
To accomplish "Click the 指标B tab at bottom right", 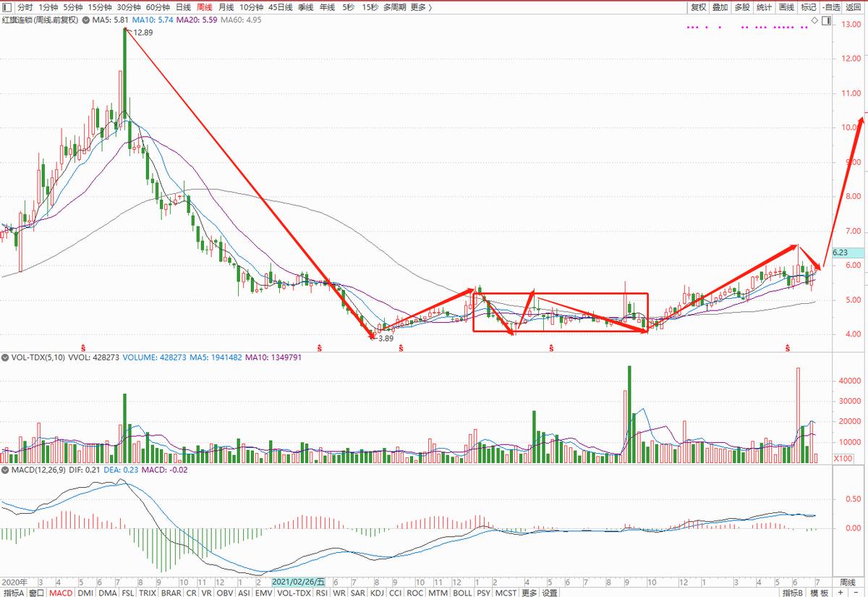I will [x=794, y=593].
